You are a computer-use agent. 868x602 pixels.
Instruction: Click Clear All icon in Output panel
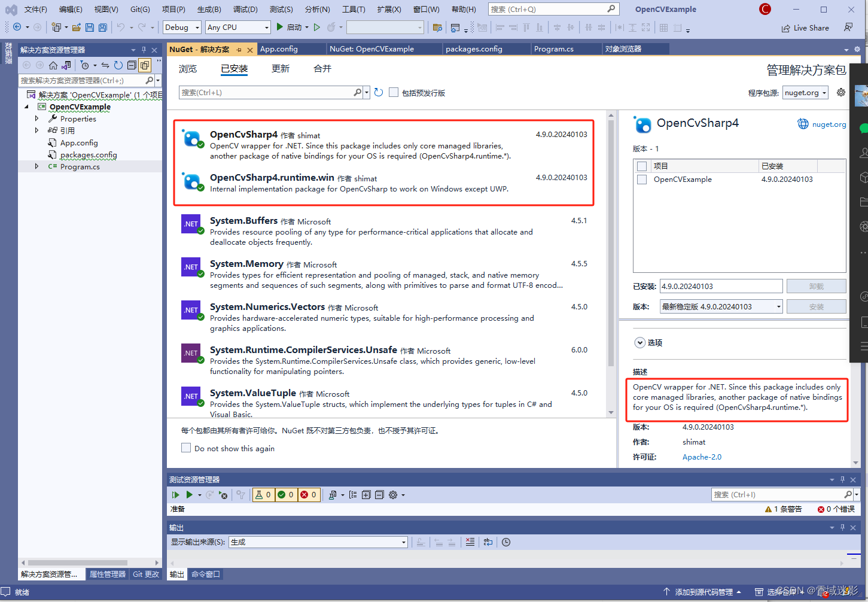point(470,542)
